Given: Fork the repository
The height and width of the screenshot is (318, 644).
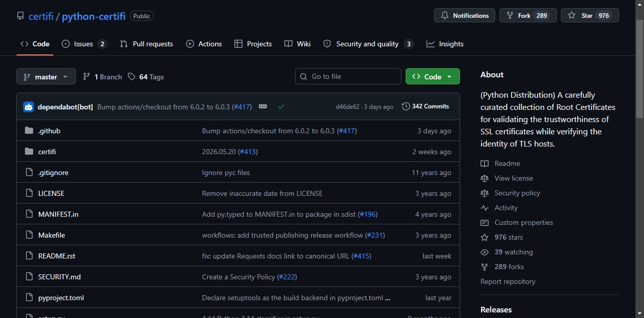Looking at the screenshot, I should pyautogui.click(x=527, y=15).
